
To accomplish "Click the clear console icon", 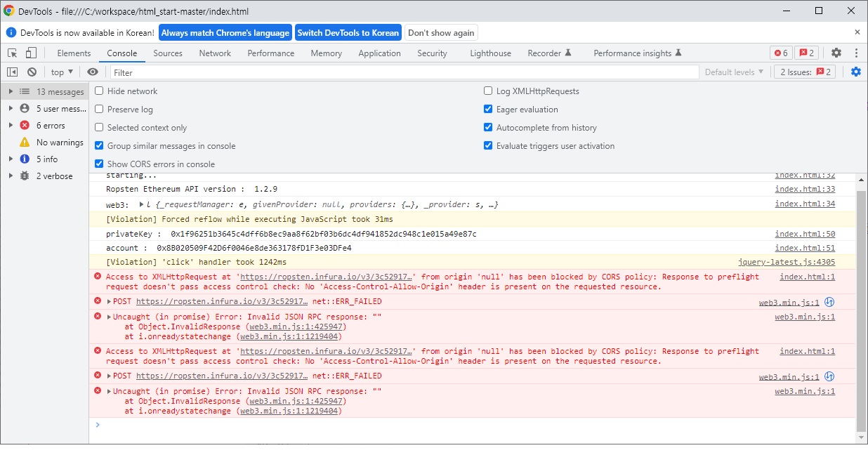I will coord(32,72).
